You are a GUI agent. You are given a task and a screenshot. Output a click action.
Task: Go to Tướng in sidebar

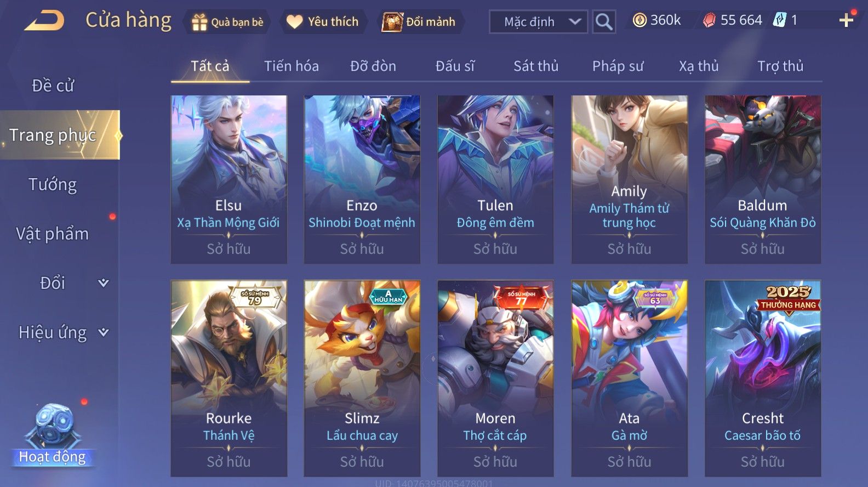(53, 184)
